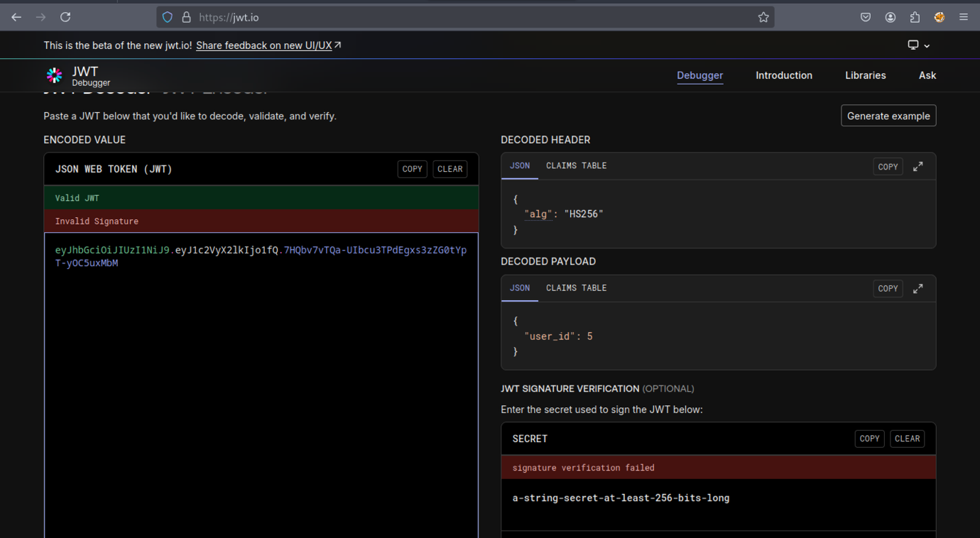980x538 pixels.
Task: Switch header view to Claims Table
Action: [576, 166]
